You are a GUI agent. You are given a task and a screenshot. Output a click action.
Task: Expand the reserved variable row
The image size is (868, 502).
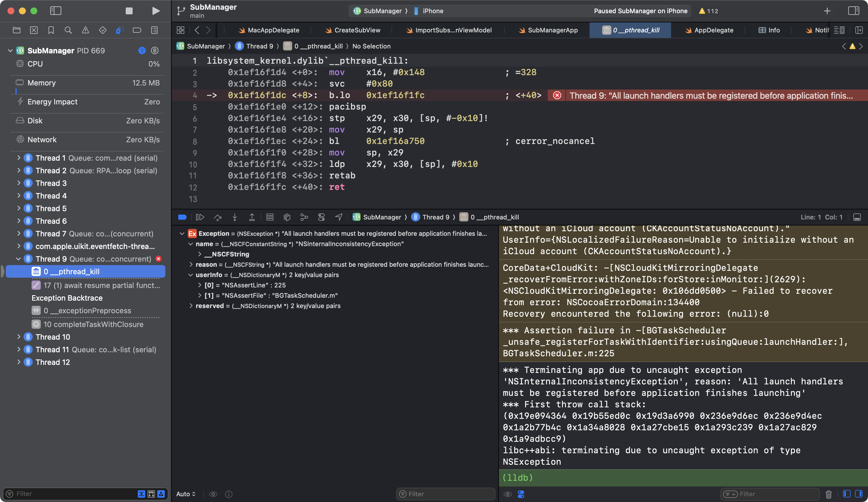point(191,306)
